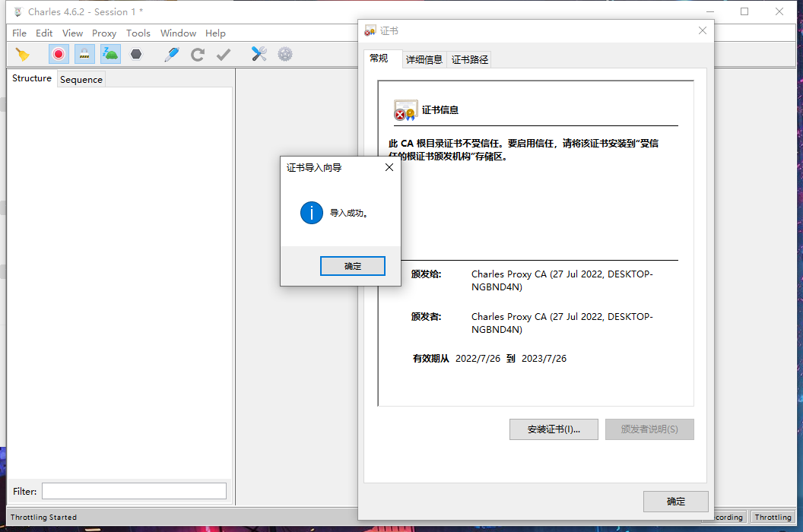The image size is (803, 532).
Task: Click the Filter input field
Action: coord(134,491)
